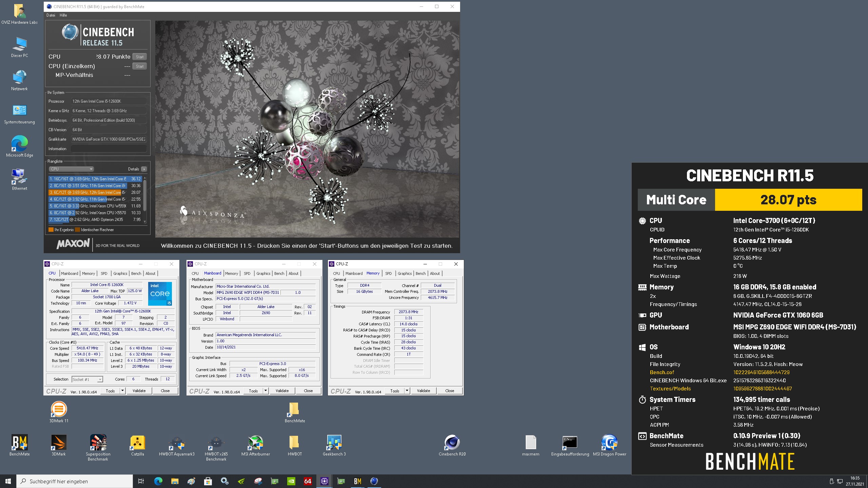Switch to Mainboard tab in first CPU-Z

tap(70, 273)
